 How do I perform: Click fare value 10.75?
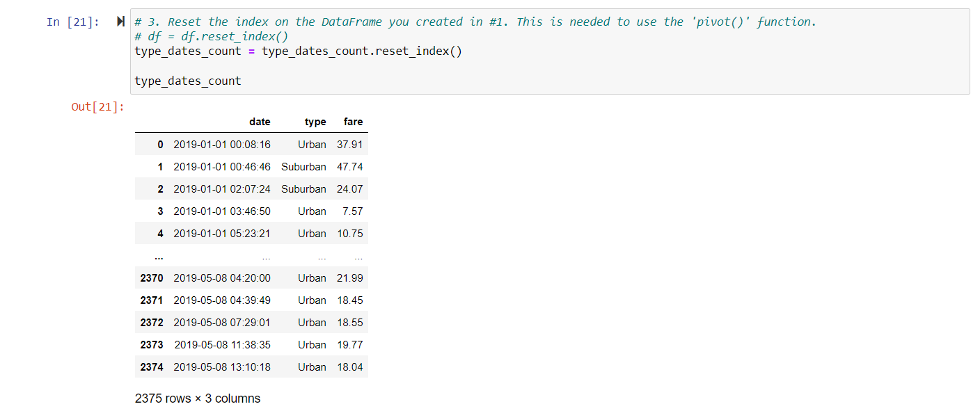(350, 234)
